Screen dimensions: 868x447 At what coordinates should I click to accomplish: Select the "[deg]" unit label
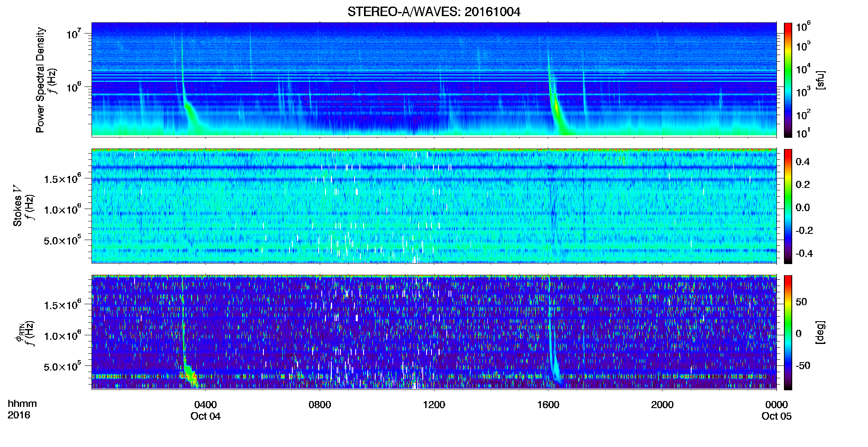pos(820,332)
